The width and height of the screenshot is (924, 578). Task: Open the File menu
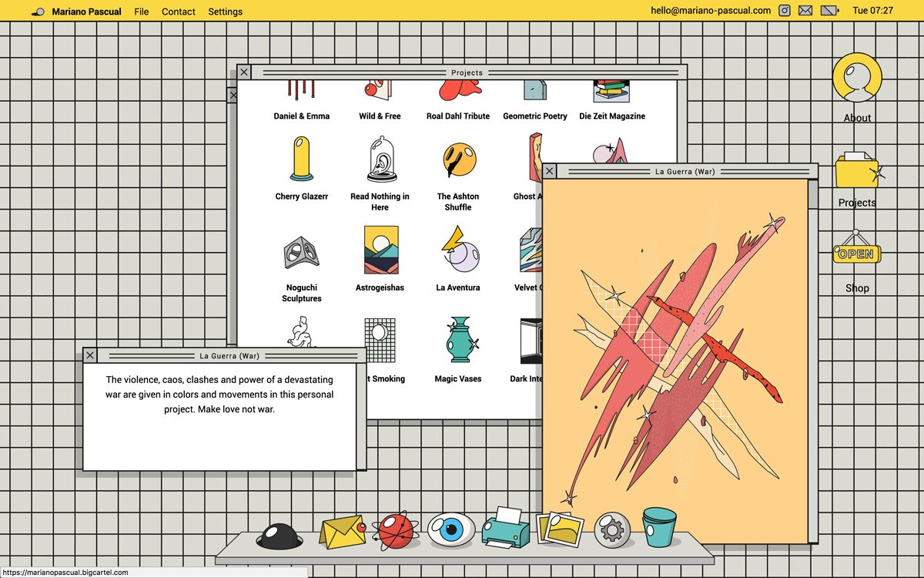pos(141,12)
